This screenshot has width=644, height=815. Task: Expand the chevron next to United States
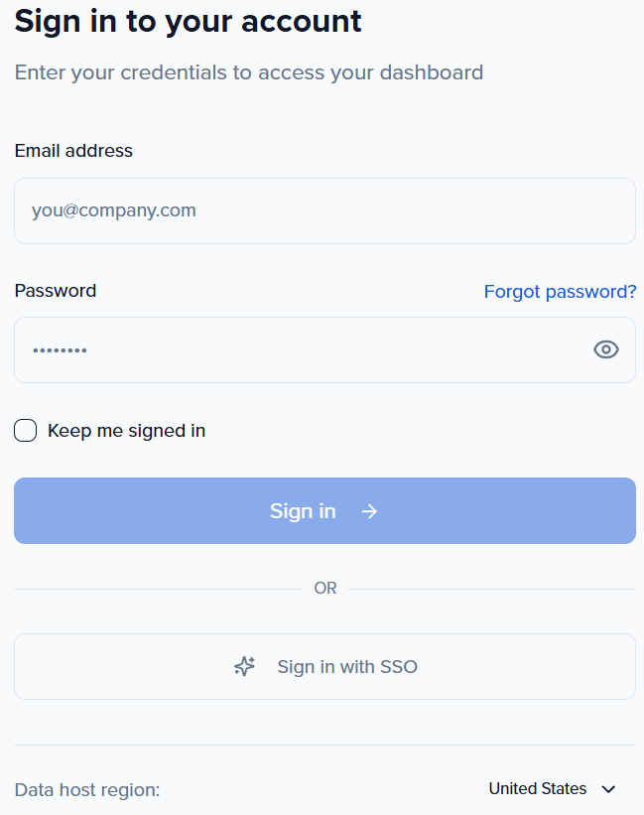coord(609,789)
